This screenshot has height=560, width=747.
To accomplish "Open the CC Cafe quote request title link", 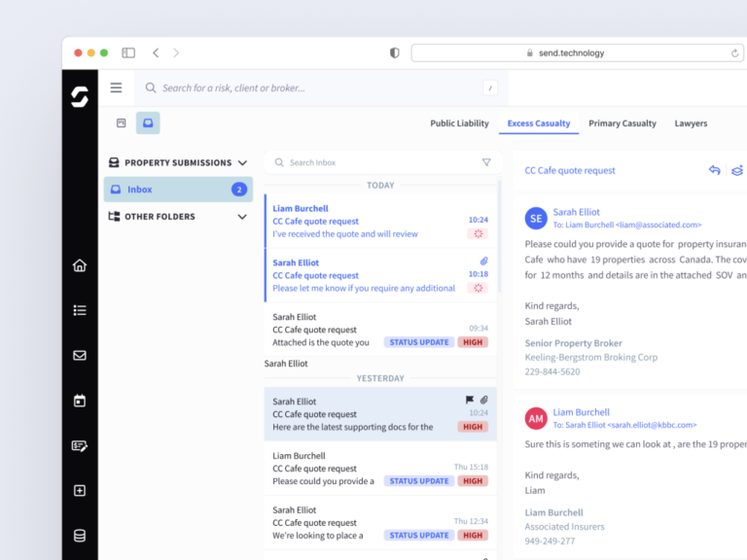I will 570,170.
